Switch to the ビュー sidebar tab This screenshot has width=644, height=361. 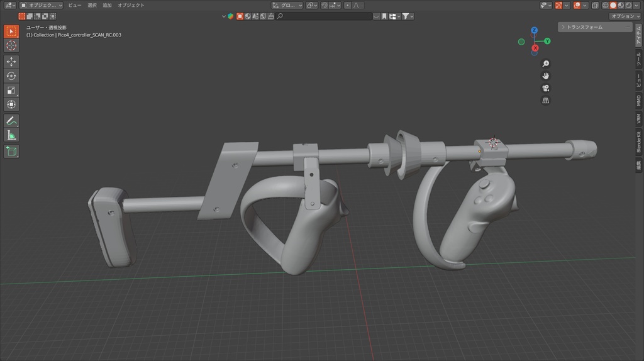[x=639, y=80]
